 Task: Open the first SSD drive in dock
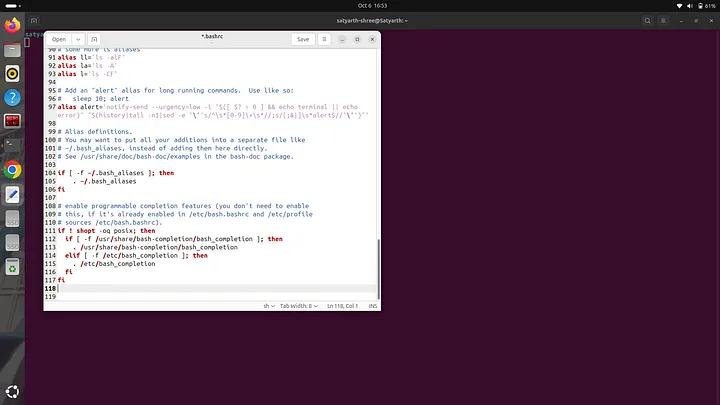[12, 219]
